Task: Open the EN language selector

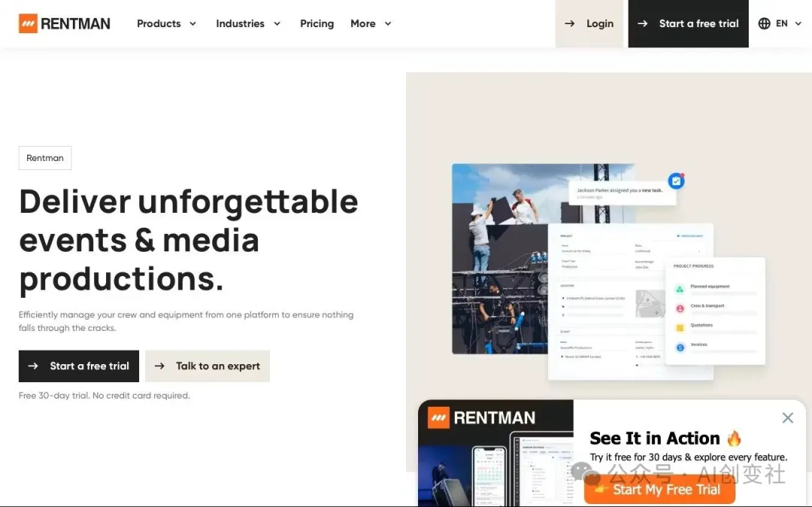Action: point(780,24)
